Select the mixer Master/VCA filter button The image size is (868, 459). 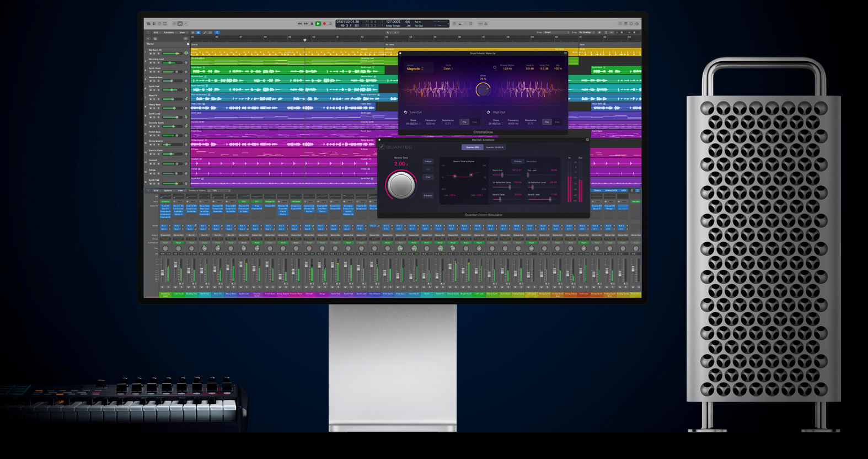click(610, 190)
